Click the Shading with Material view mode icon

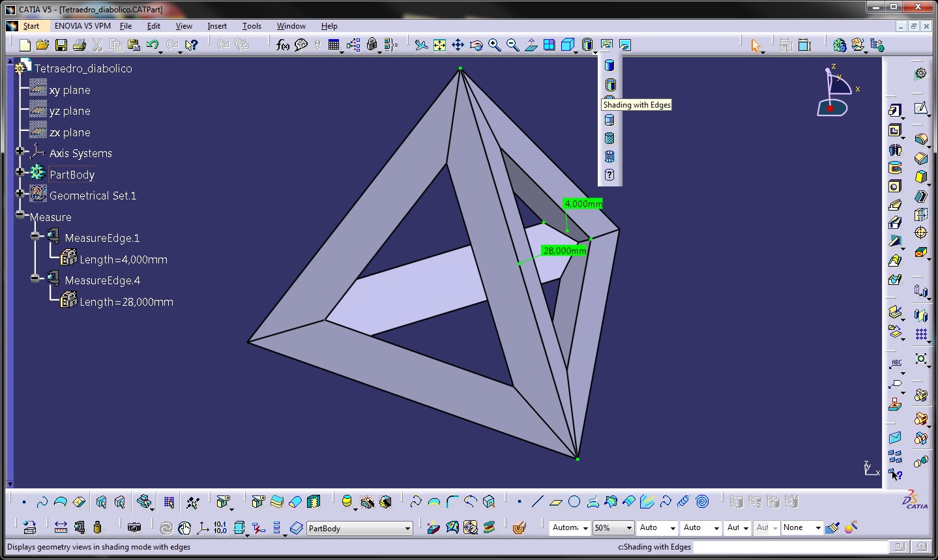pyautogui.click(x=609, y=138)
